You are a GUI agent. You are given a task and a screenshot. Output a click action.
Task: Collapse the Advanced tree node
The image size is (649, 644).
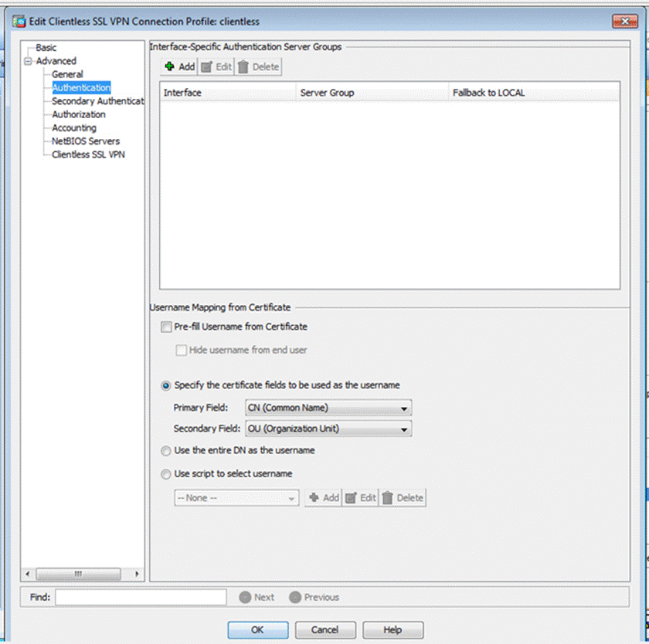(x=29, y=61)
